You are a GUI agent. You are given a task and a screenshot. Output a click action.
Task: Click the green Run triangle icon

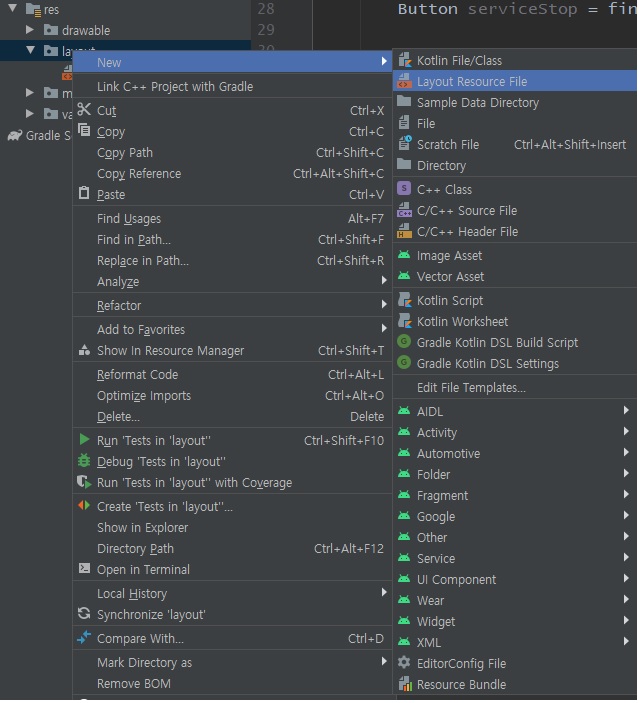click(84, 440)
